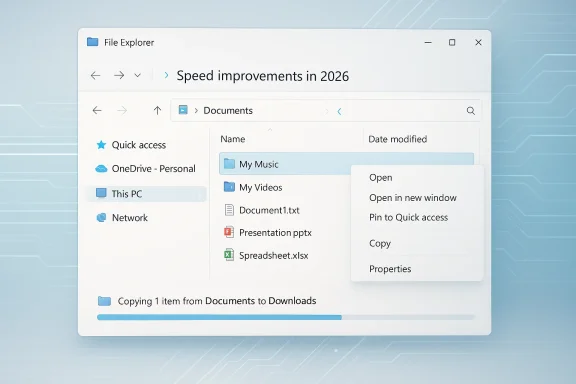Click the Quick access star icon
The image size is (576, 384).
[101, 145]
